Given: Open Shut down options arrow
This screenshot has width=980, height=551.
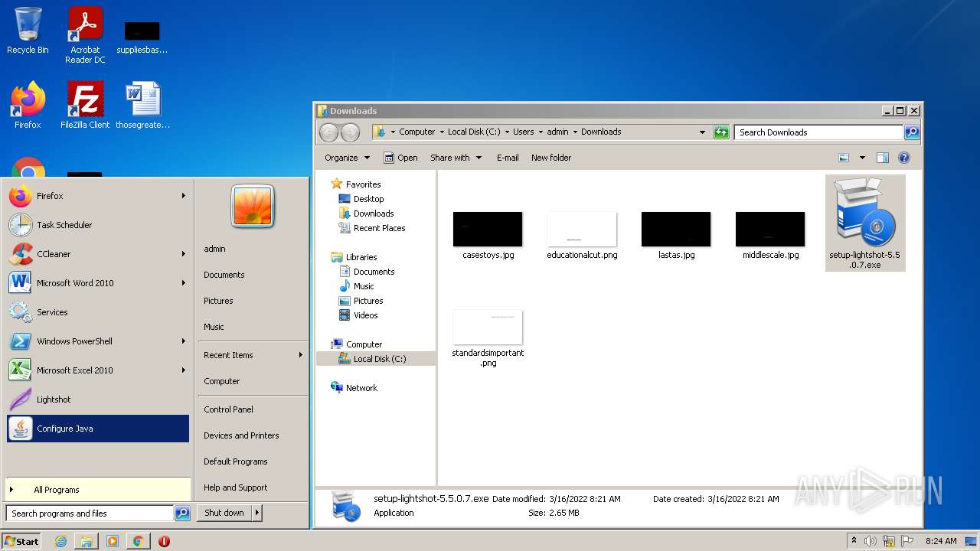Looking at the screenshot, I should pos(256,514).
